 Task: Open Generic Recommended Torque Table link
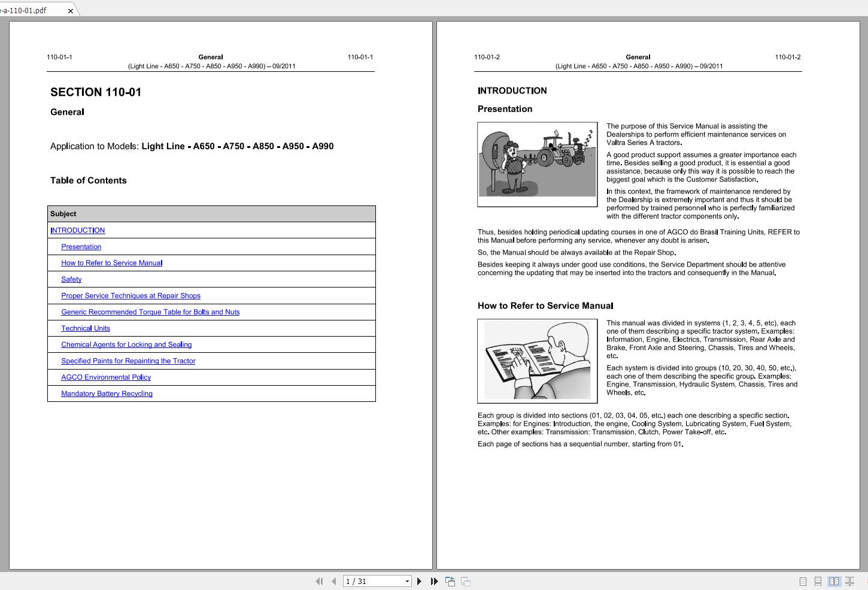click(150, 312)
